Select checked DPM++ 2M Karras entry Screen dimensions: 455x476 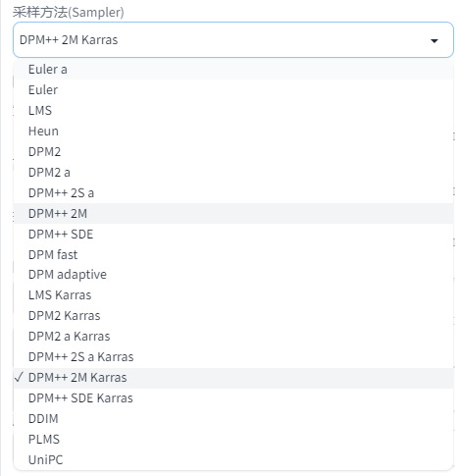[233, 378]
